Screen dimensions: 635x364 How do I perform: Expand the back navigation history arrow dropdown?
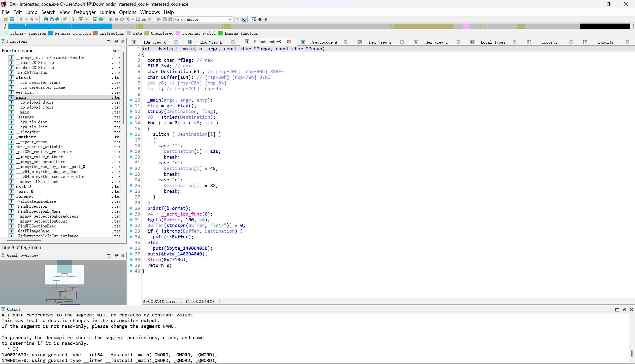pyautogui.click(x=27, y=19)
